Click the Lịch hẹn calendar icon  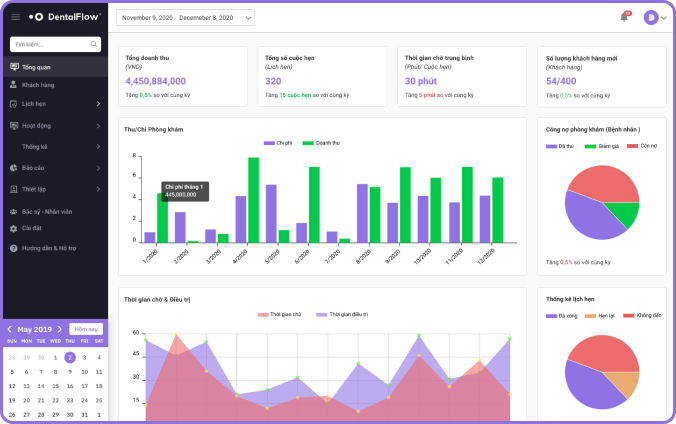13,104
